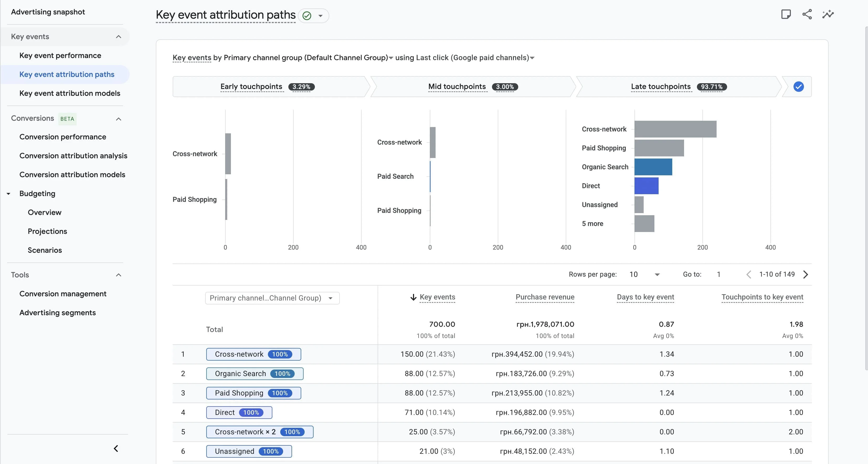Click the Organic Search blue bar in chart
The image size is (868, 464).
tap(653, 167)
